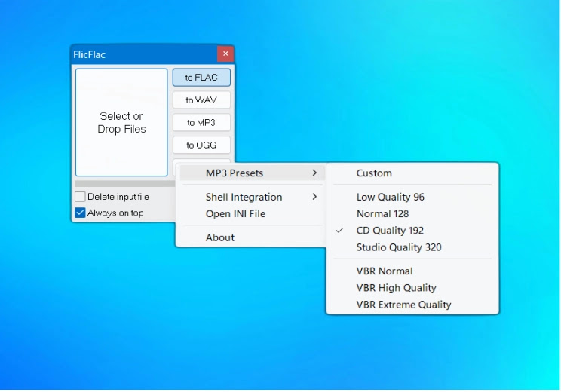Open the About menu item
The width and height of the screenshot is (561, 392).
pyautogui.click(x=253, y=237)
